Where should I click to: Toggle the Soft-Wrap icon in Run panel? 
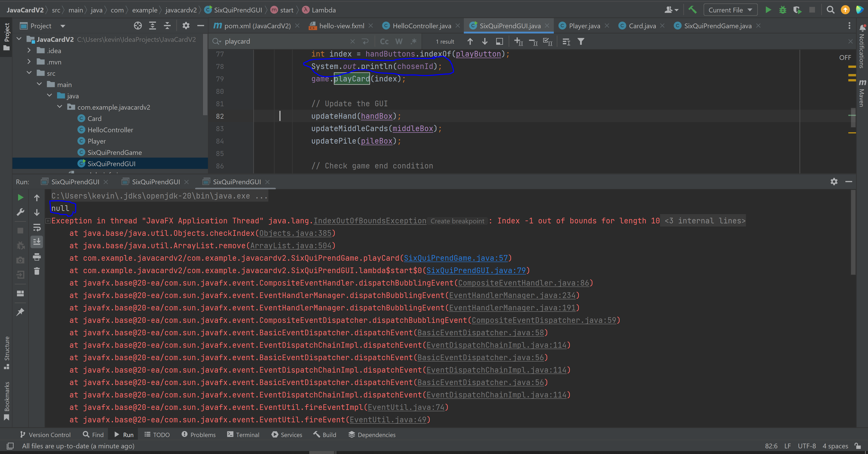pyautogui.click(x=37, y=227)
